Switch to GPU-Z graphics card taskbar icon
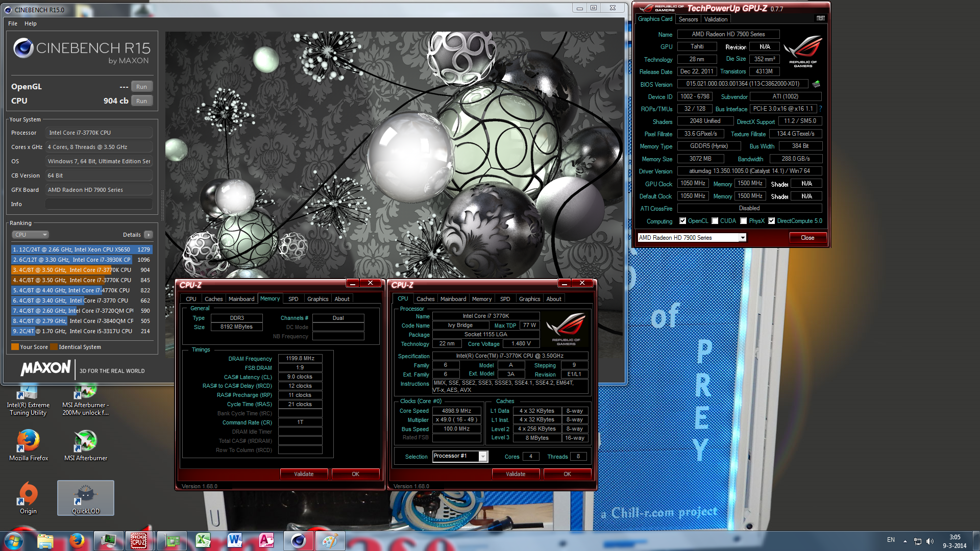The width and height of the screenshot is (980, 551). (x=172, y=541)
